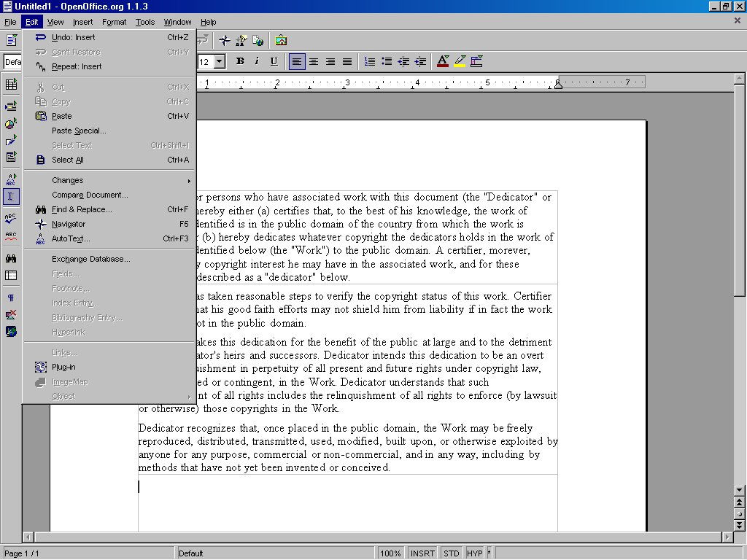This screenshot has width=747, height=560.
Task: Click the Navigator compass icon in toolbar
Action: pos(225,41)
